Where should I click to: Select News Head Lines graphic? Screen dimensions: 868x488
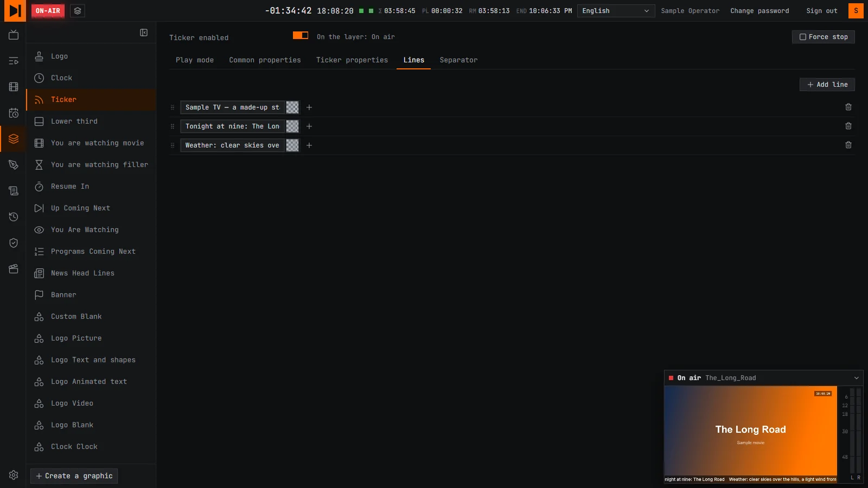point(91,273)
